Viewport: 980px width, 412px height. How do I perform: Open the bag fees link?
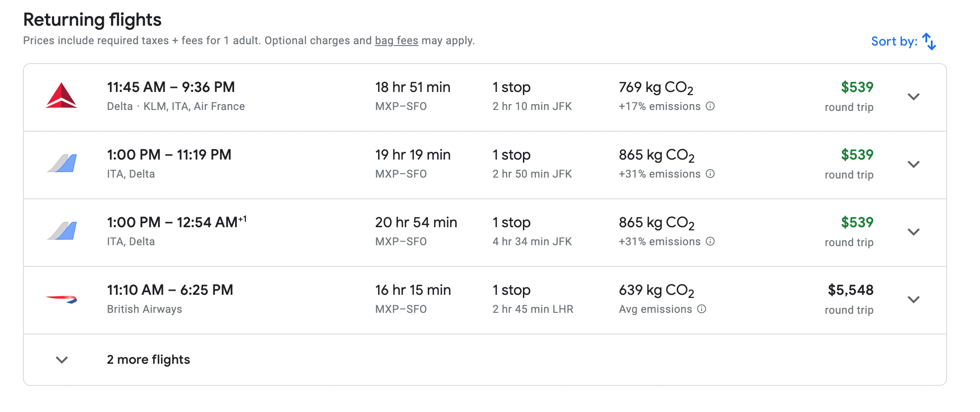click(x=396, y=41)
